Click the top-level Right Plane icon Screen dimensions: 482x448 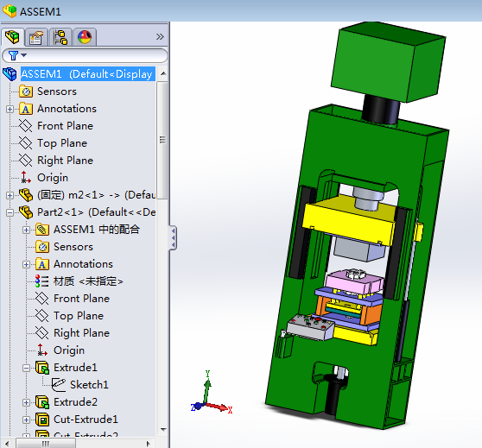tap(26, 161)
